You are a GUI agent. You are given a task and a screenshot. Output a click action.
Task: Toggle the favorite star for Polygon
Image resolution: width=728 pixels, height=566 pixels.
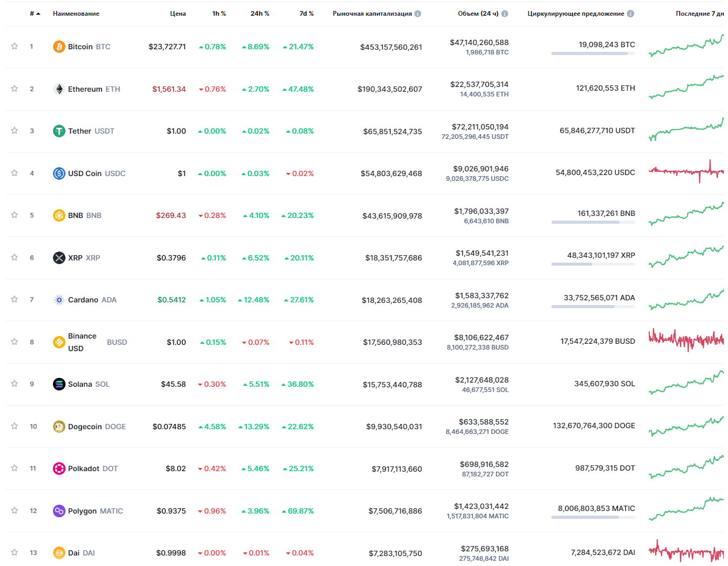pyautogui.click(x=15, y=510)
